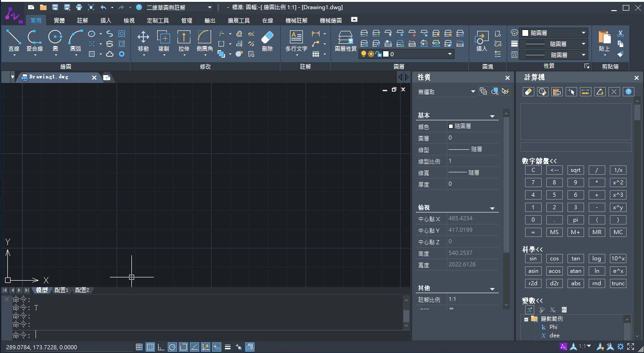Switch to the 註解 ribbon tab
The width and height of the screenshot is (644, 353).
pyautogui.click(x=83, y=20)
